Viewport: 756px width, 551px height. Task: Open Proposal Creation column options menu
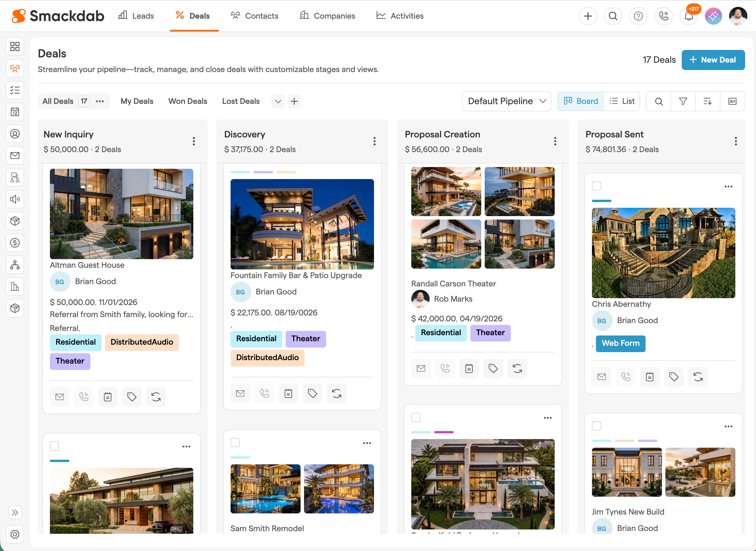pos(555,141)
